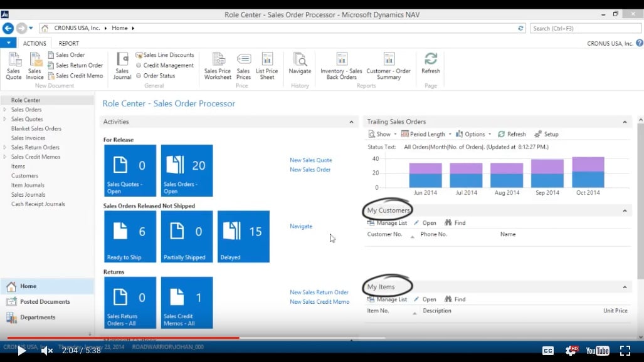
Task: Click the video progress bar
Action: (314, 338)
